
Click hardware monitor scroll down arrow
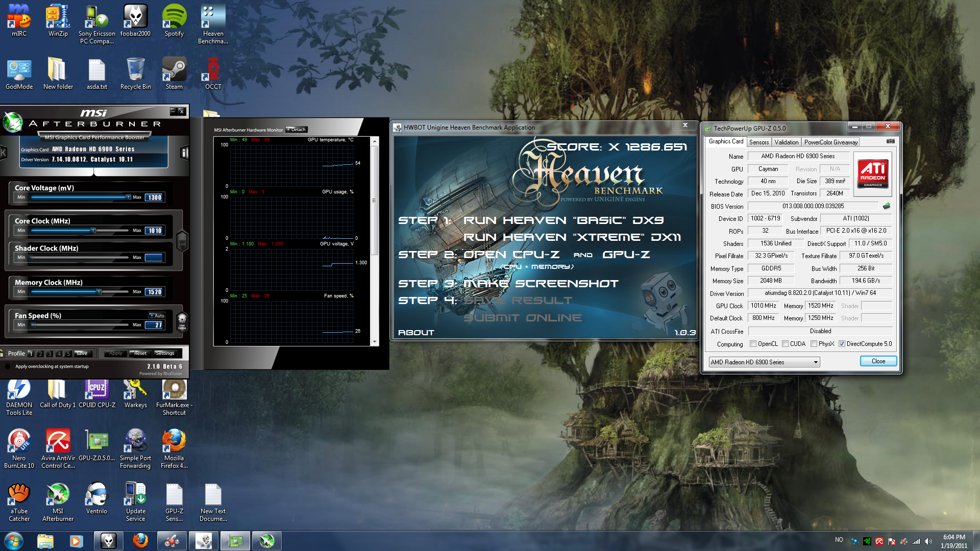click(375, 342)
